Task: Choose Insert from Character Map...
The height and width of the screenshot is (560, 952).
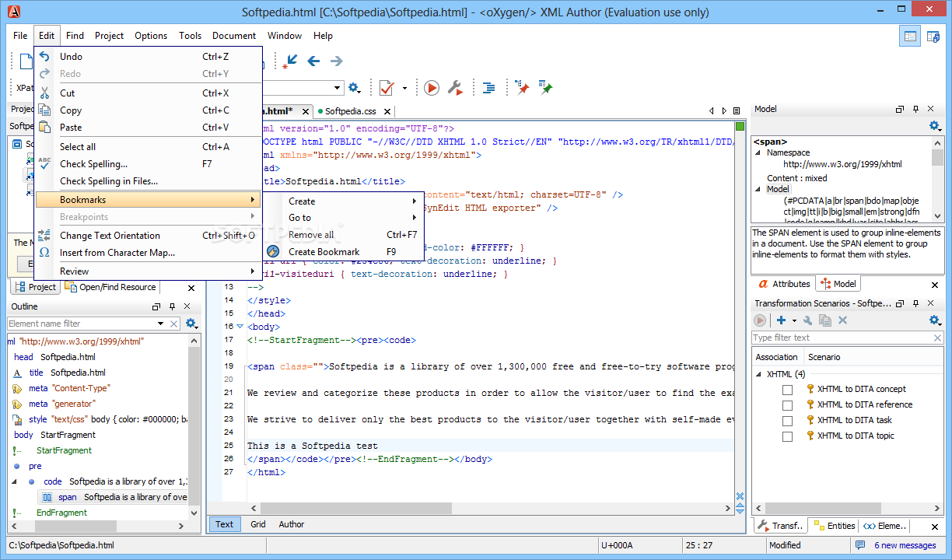Action: pyautogui.click(x=148, y=252)
